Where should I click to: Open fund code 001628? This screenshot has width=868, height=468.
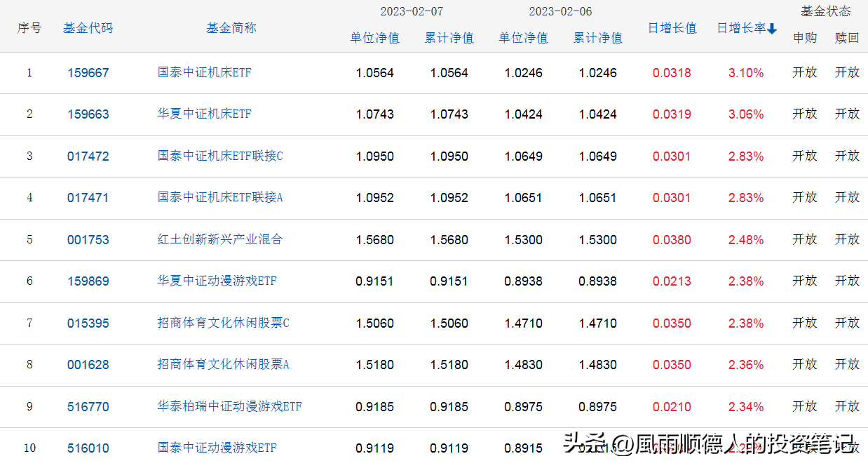point(88,365)
